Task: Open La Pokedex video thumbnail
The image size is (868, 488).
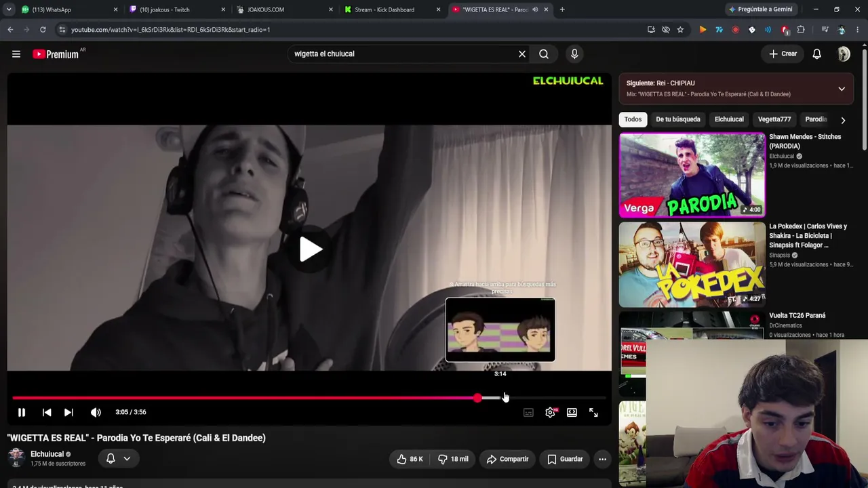Action: (x=692, y=264)
